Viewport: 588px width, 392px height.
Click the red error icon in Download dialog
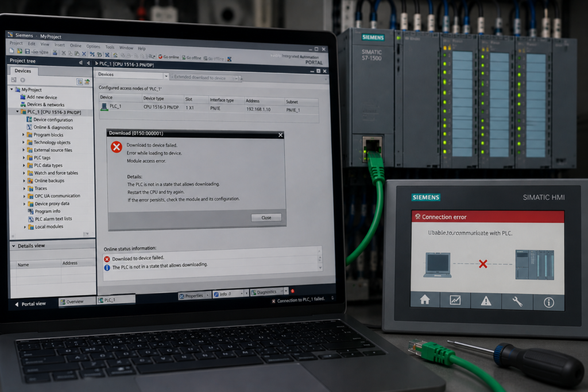[x=117, y=147]
